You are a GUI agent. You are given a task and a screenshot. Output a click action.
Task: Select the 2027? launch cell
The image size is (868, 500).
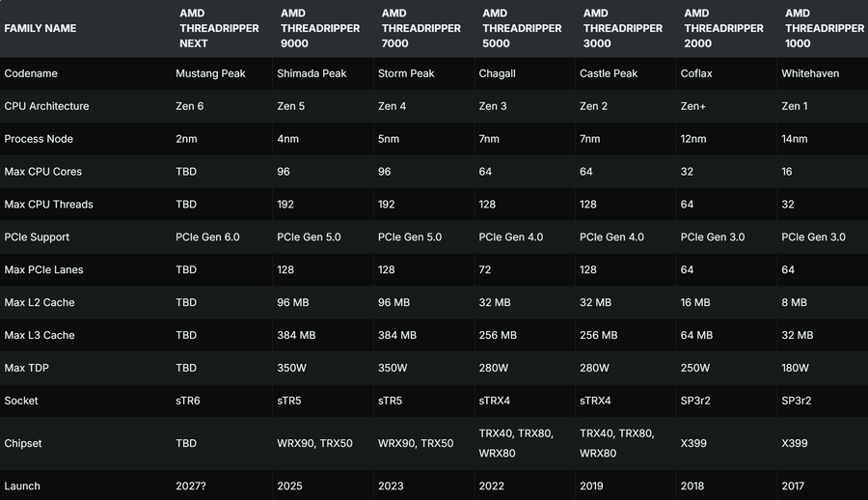tap(190, 486)
